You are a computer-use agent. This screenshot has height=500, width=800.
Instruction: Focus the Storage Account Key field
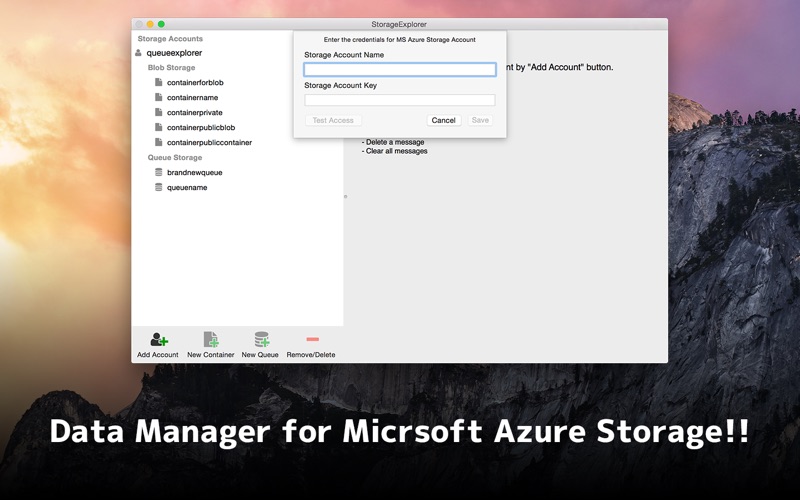pos(399,100)
